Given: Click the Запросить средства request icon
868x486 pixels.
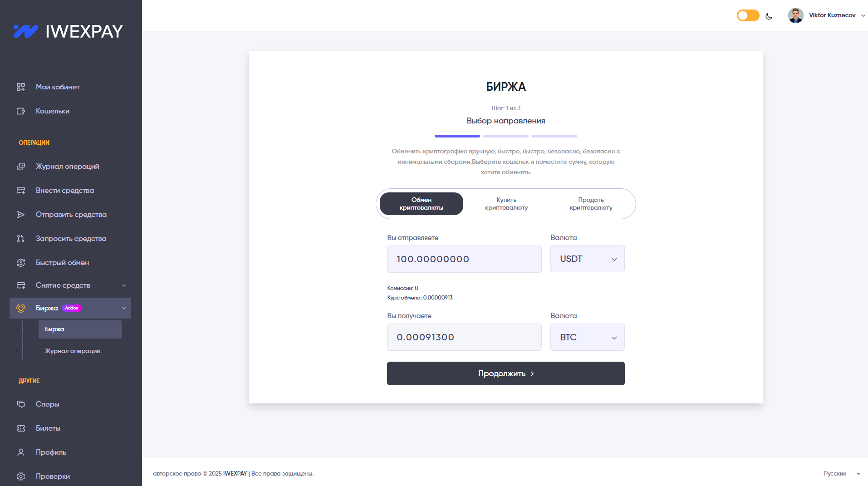Looking at the screenshot, I should coord(21,239).
